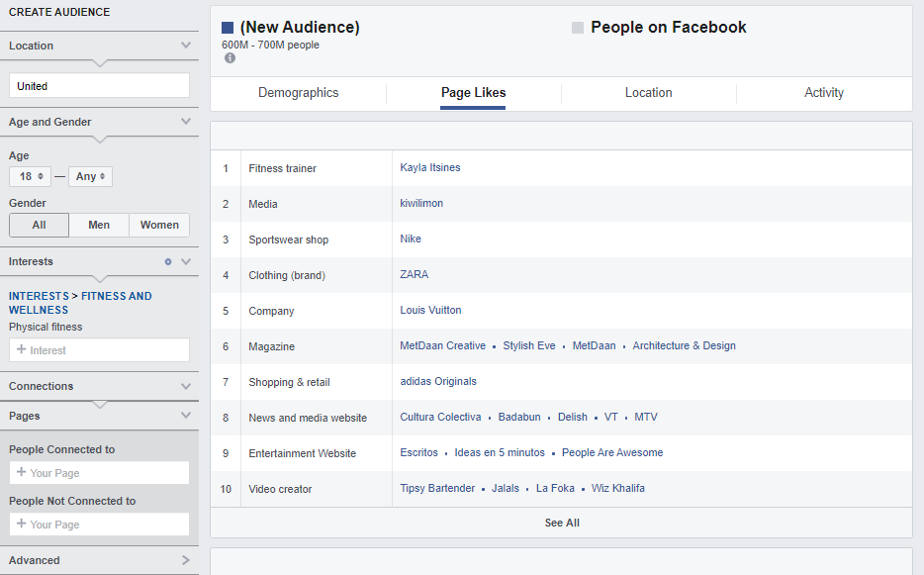Switch to the Activity tab
924x575 pixels.
(824, 93)
